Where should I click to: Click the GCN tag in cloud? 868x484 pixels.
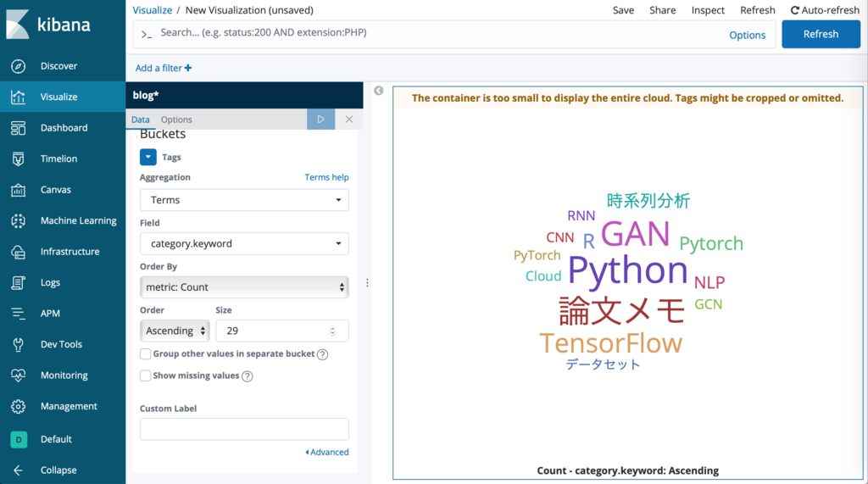708,304
